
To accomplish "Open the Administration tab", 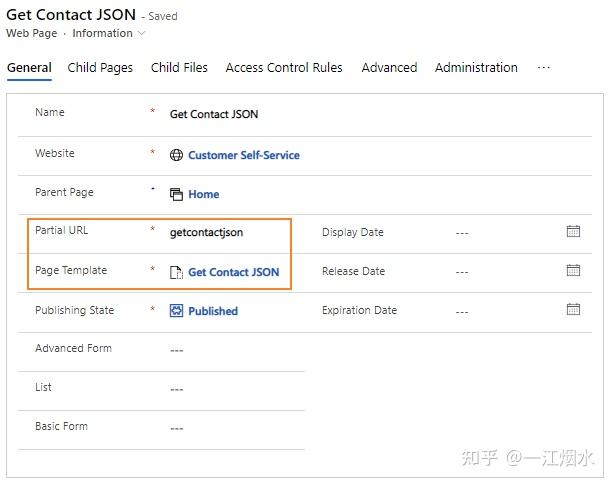I will pos(476,68).
